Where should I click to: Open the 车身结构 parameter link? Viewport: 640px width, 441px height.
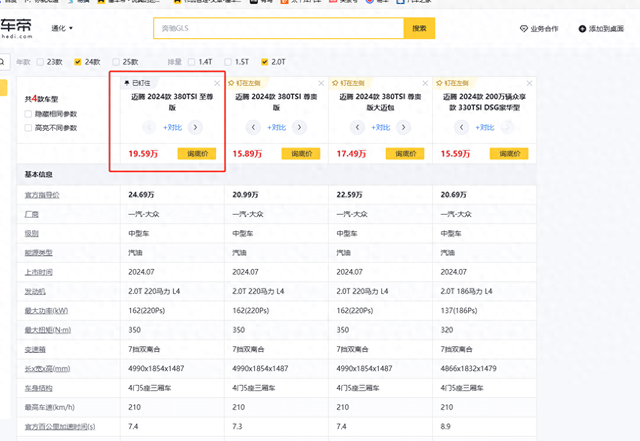pos(38,388)
